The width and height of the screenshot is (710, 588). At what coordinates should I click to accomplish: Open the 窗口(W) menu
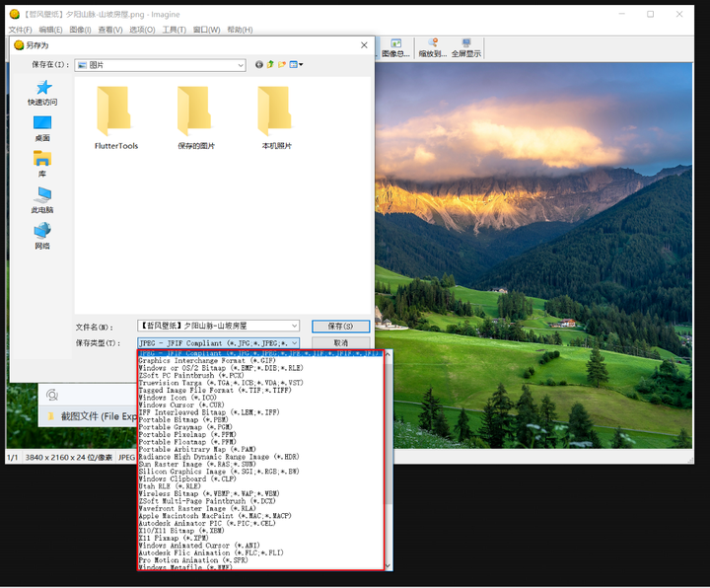pyautogui.click(x=206, y=30)
